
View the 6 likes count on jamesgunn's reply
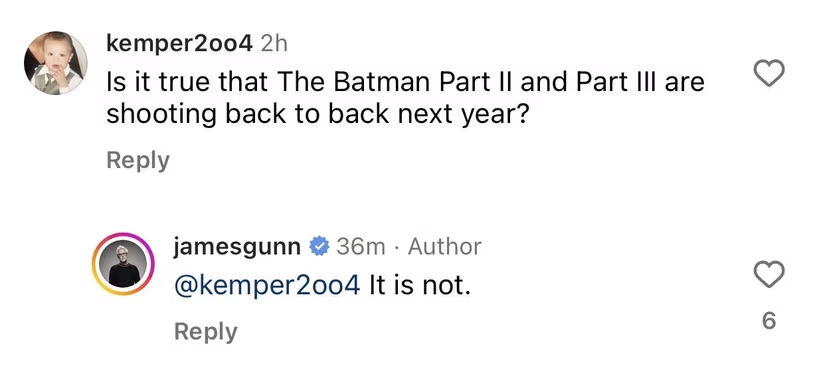point(769,321)
